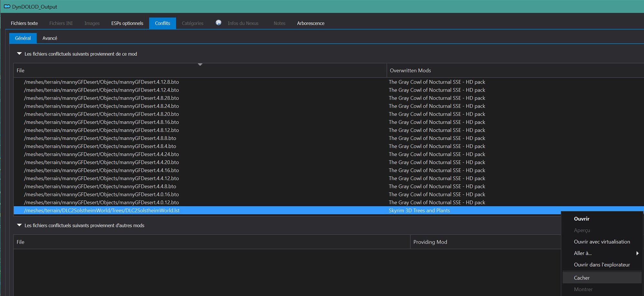Switch to the Fichiers INI tab
The image size is (644, 296).
pos(61,23)
